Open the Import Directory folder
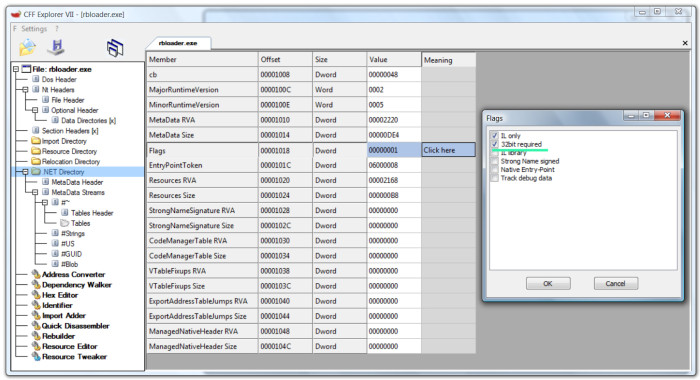Screen dimensions: 700x380 click(x=64, y=141)
